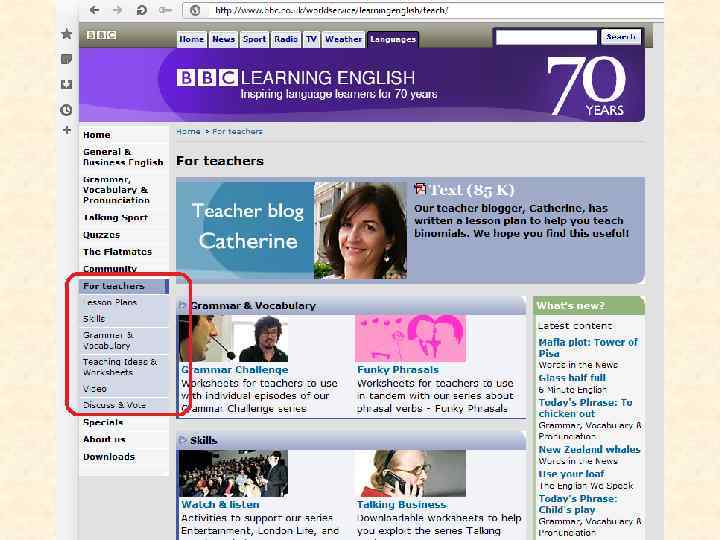Click Home breadcrumb link
720x540 pixels.
(x=188, y=131)
